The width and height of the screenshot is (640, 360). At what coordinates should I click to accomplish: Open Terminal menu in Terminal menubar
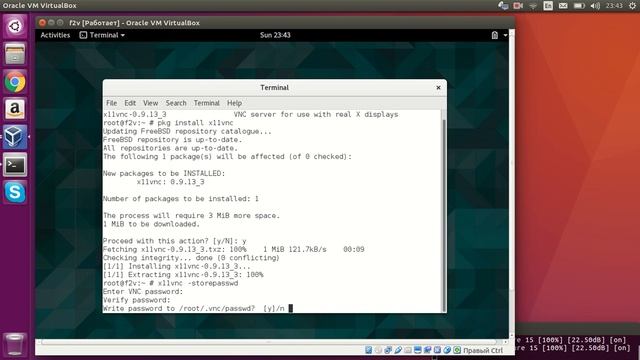(207, 103)
